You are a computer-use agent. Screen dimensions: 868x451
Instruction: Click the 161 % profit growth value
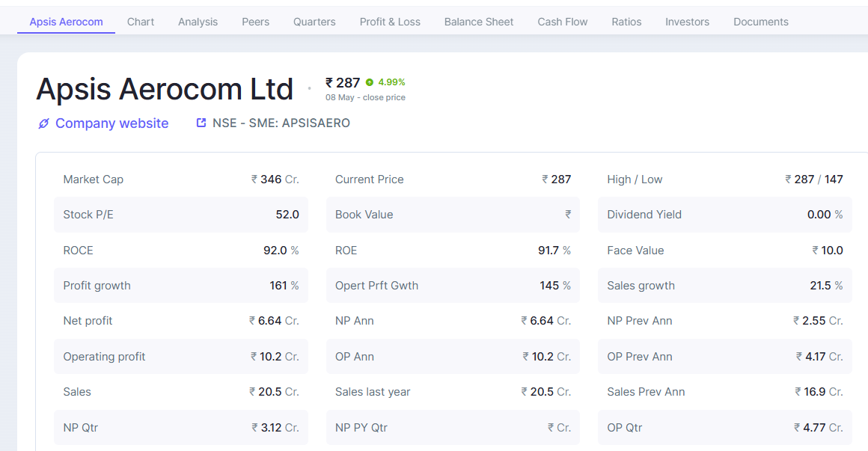pos(284,286)
